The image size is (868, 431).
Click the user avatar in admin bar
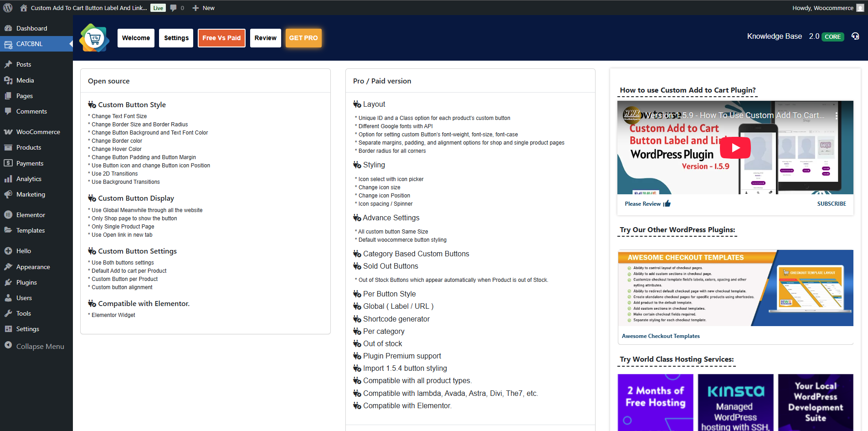click(x=860, y=8)
